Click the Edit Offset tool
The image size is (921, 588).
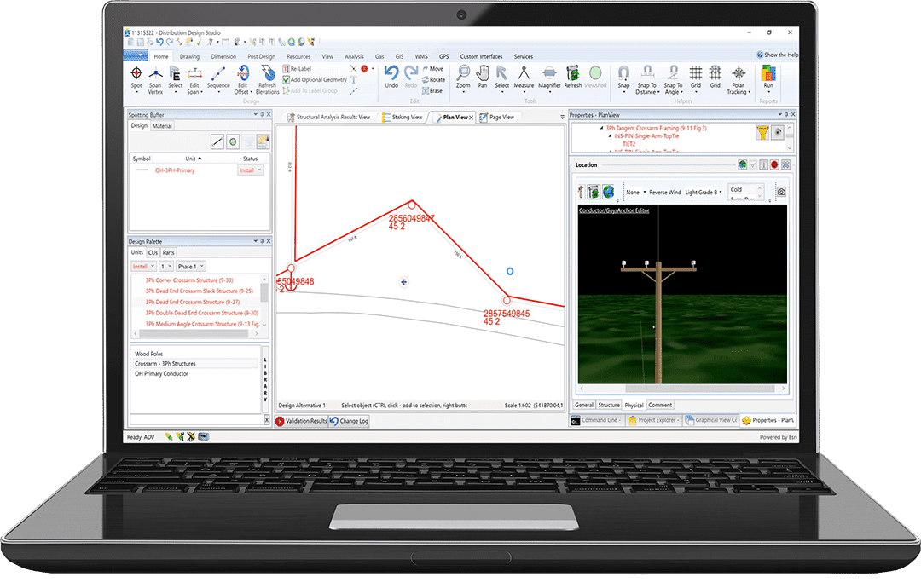click(242, 80)
